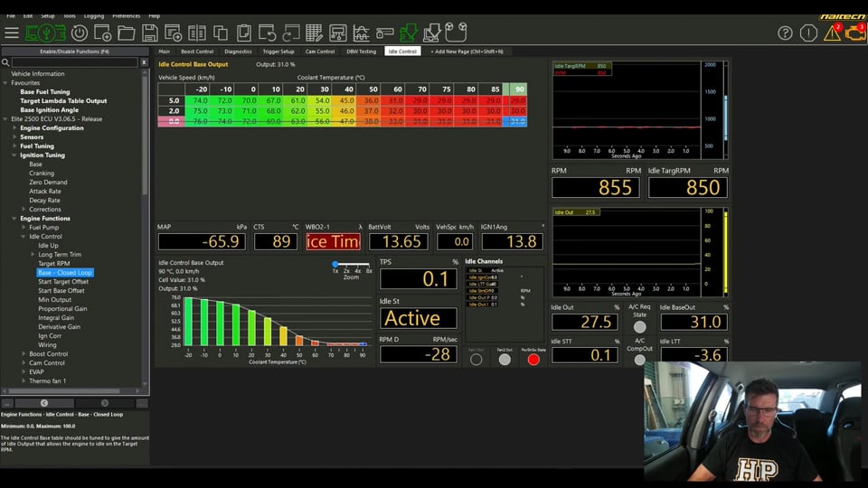The width and height of the screenshot is (868, 488).
Task: Copy selection with the copy icon
Action: click(221, 33)
